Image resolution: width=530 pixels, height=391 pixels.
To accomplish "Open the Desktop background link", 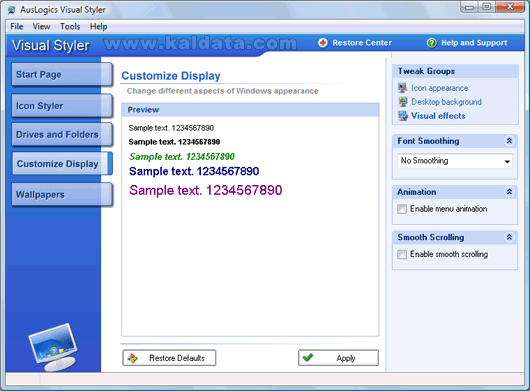I will (446, 102).
